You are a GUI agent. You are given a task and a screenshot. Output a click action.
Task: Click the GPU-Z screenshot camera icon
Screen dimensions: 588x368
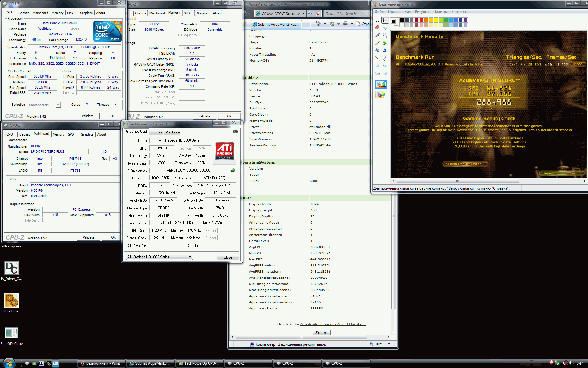point(235,132)
